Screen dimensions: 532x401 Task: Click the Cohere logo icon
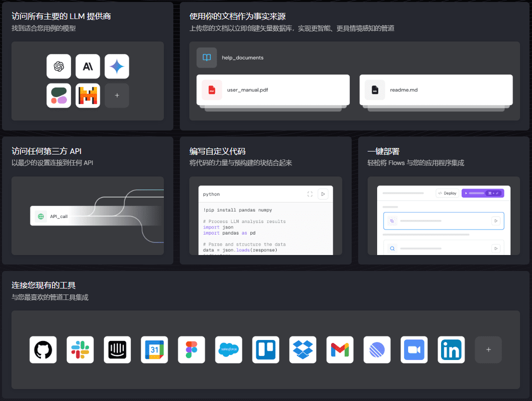[59, 95]
